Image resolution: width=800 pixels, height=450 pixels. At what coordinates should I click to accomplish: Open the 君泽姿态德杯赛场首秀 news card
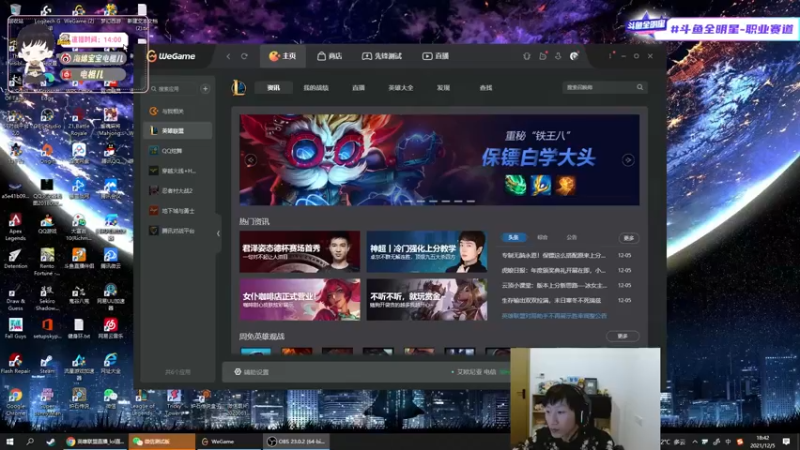click(299, 251)
